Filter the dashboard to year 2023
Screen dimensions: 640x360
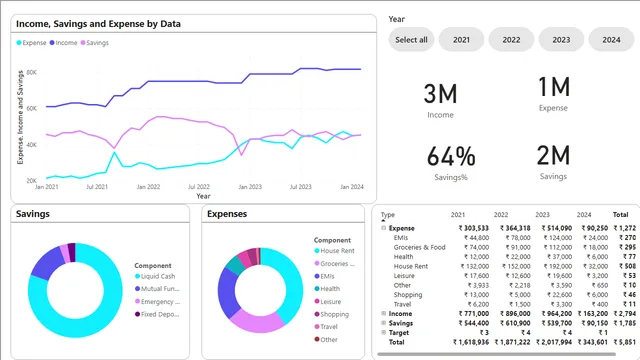coord(561,40)
